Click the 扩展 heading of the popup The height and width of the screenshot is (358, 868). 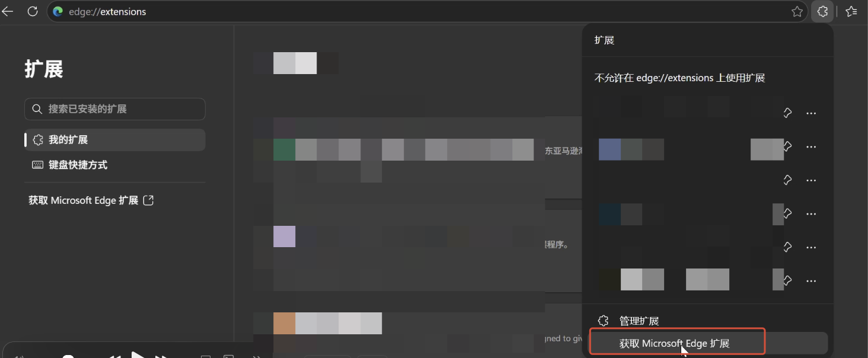(x=604, y=40)
